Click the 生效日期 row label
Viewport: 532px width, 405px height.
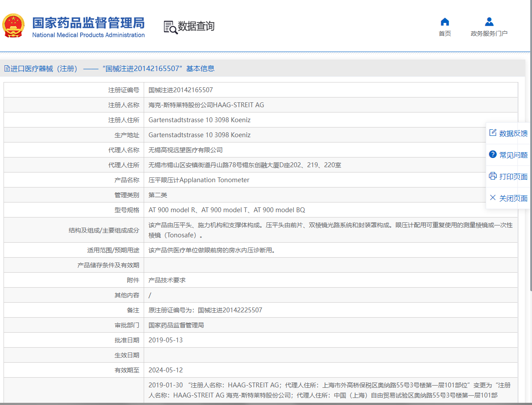click(x=127, y=355)
